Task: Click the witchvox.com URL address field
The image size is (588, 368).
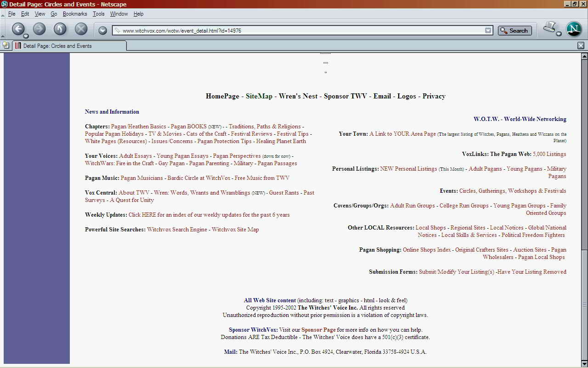Action: point(303,31)
